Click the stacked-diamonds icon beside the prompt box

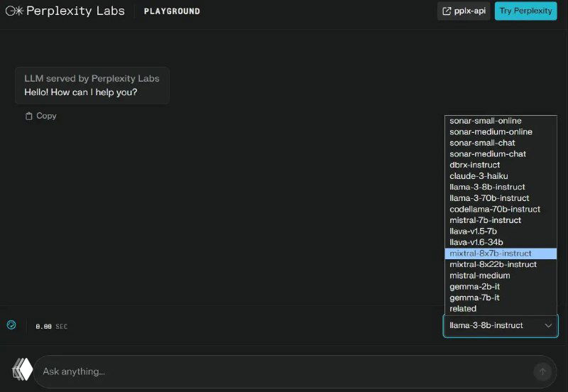pyautogui.click(x=22, y=369)
